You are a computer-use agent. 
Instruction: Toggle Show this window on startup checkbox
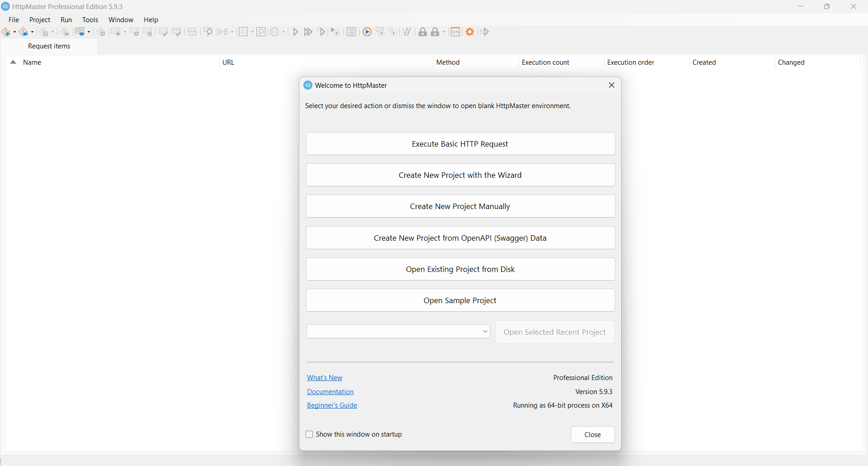point(309,434)
